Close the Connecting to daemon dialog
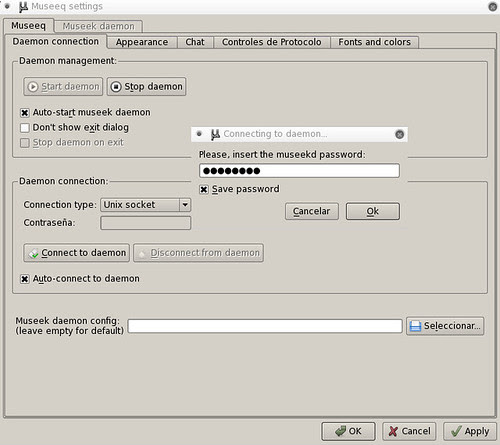 click(x=400, y=134)
